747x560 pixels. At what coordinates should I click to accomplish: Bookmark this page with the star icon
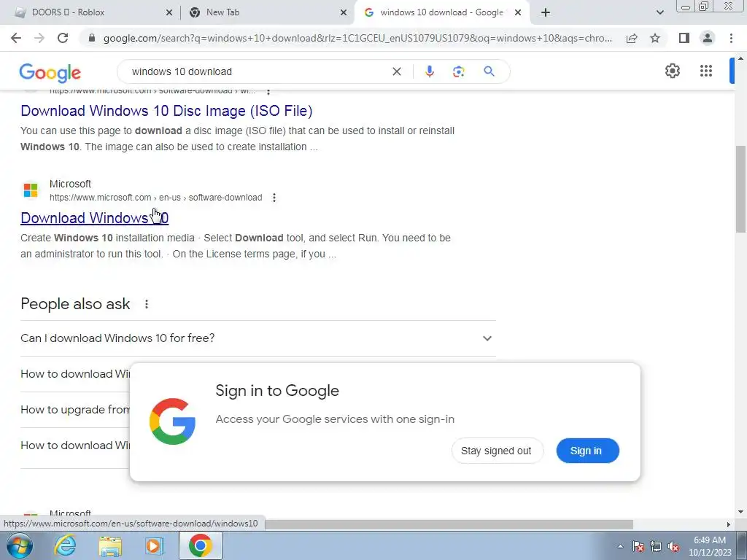655,38
